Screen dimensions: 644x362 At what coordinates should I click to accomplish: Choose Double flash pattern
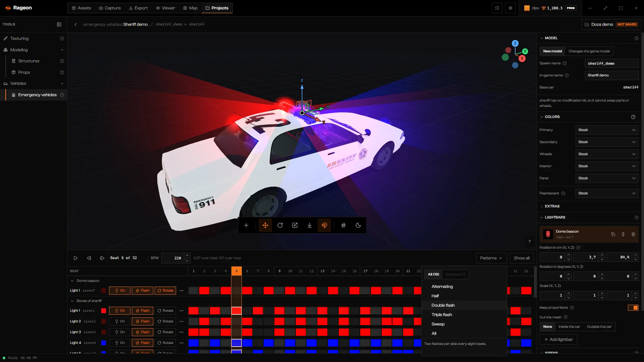[464, 305]
